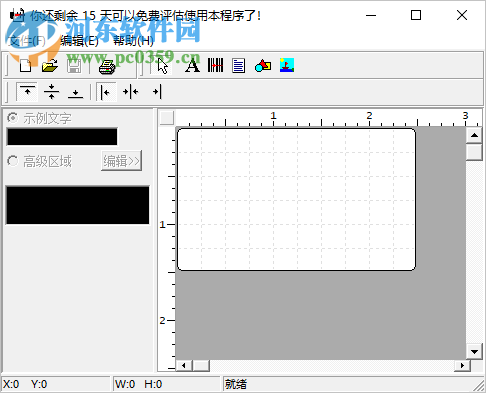Click the vertical scrollbar down arrow
486x393 pixels.
coord(474,351)
